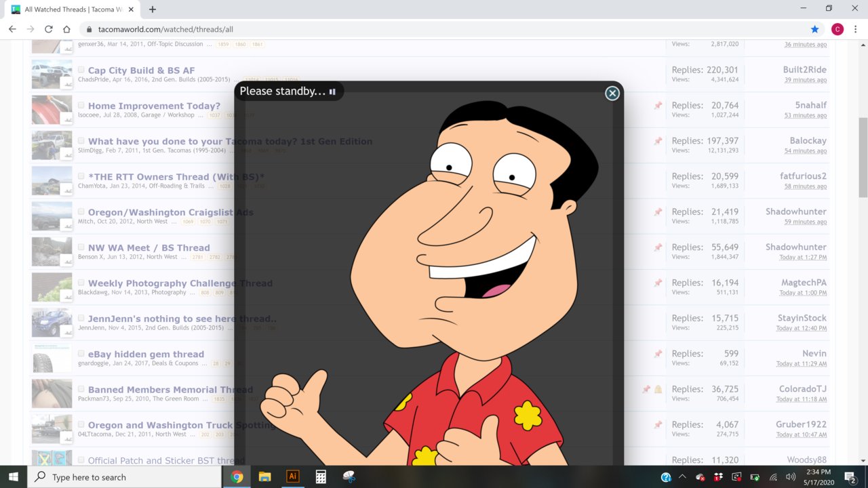Pause the slideshow next to Please standby
Screen dimensions: 868x488
click(x=332, y=91)
